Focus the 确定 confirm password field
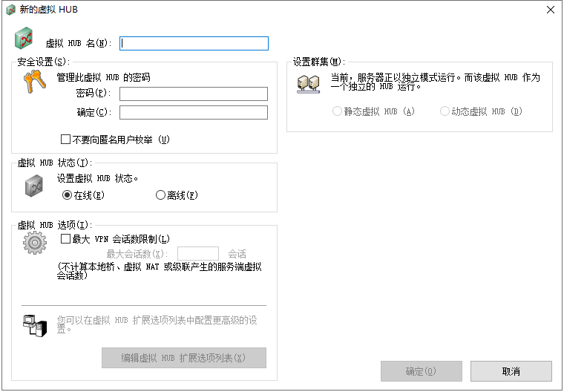This screenshot has height=392, width=564. tap(193, 113)
